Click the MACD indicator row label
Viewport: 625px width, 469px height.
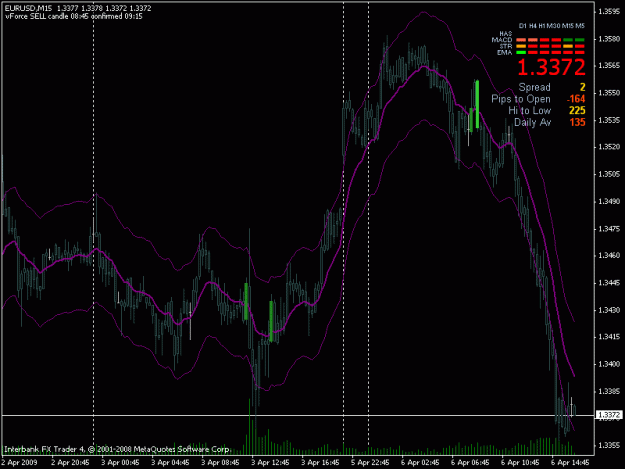click(x=502, y=40)
